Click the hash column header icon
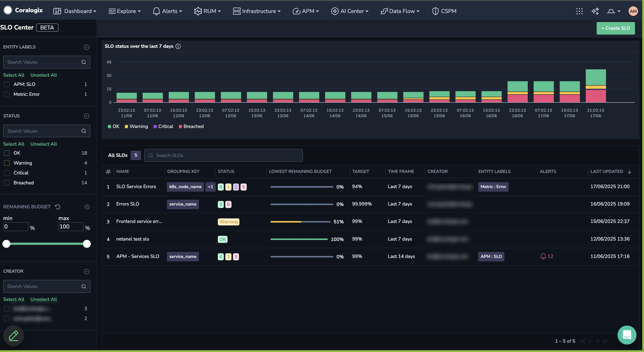This screenshot has width=644, height=352. (x=108, y=172)
